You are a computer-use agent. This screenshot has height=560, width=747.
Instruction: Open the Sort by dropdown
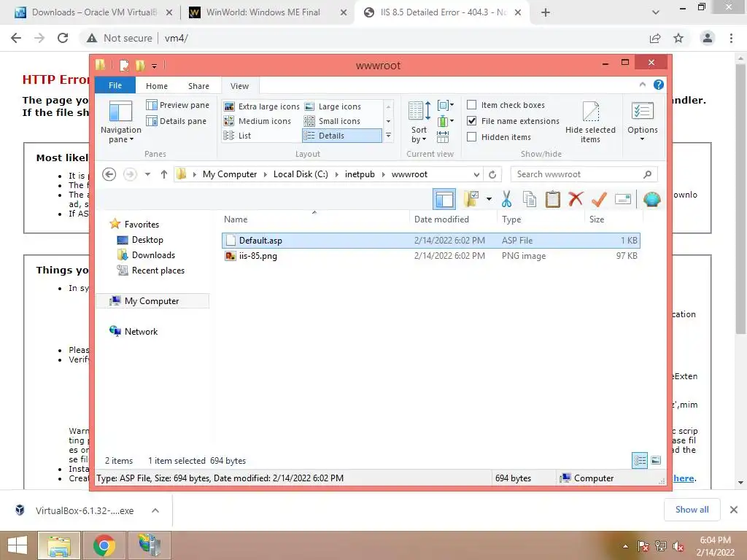coord(419,122)
